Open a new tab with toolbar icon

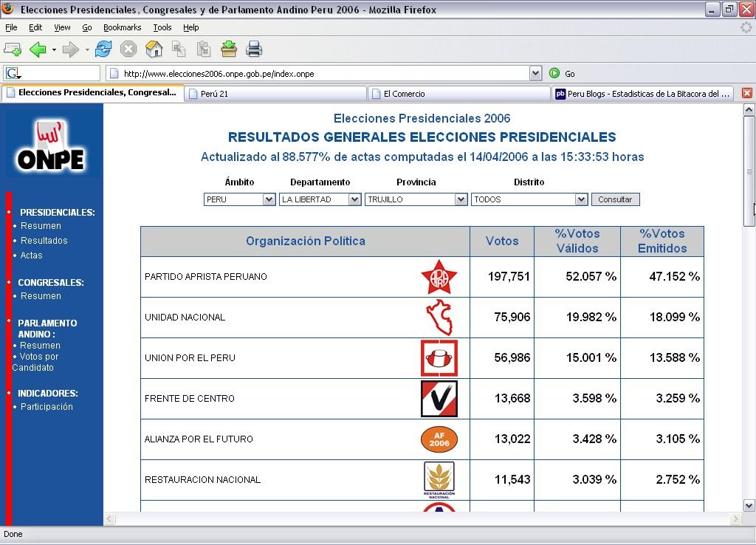click(13, 49)
